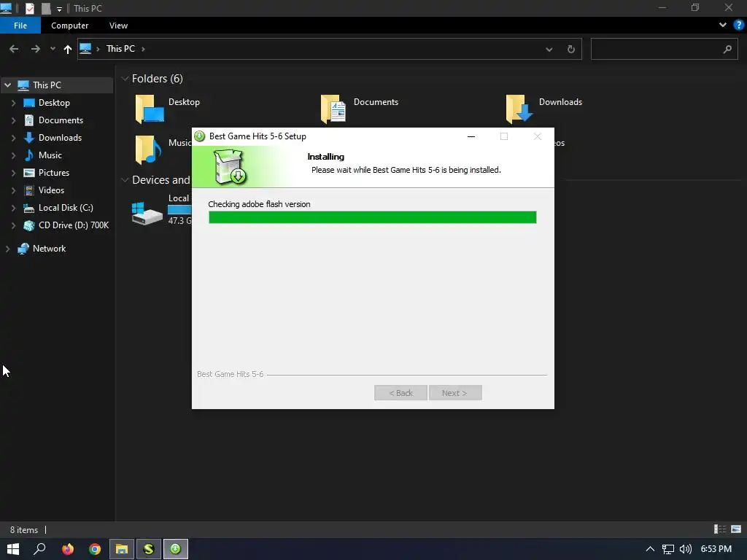Open the Windows Start menu
Image resolution: width=747 pixels, height=560 pixels.
pyautogui.click(x=13, y=549)
